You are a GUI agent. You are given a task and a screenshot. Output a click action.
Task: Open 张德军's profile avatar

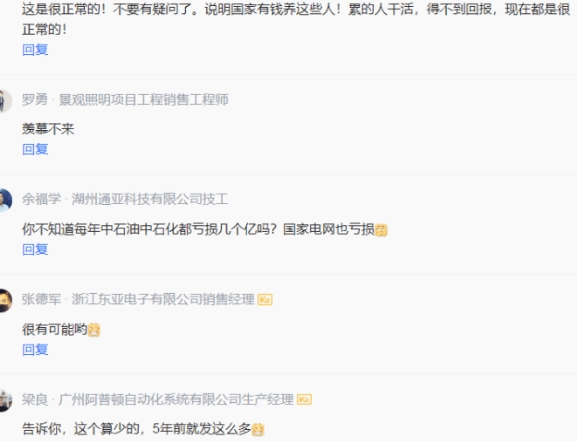click(x=6, y=300)
